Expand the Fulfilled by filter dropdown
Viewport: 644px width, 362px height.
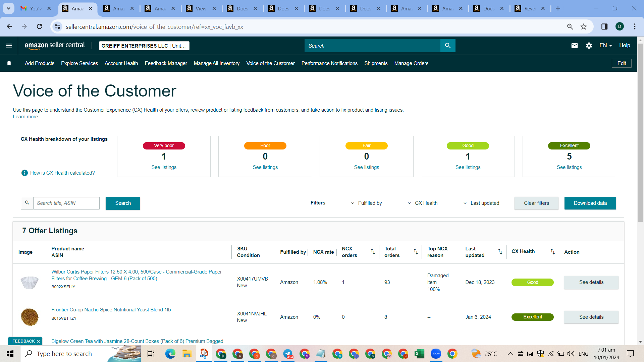coord(366,203)
